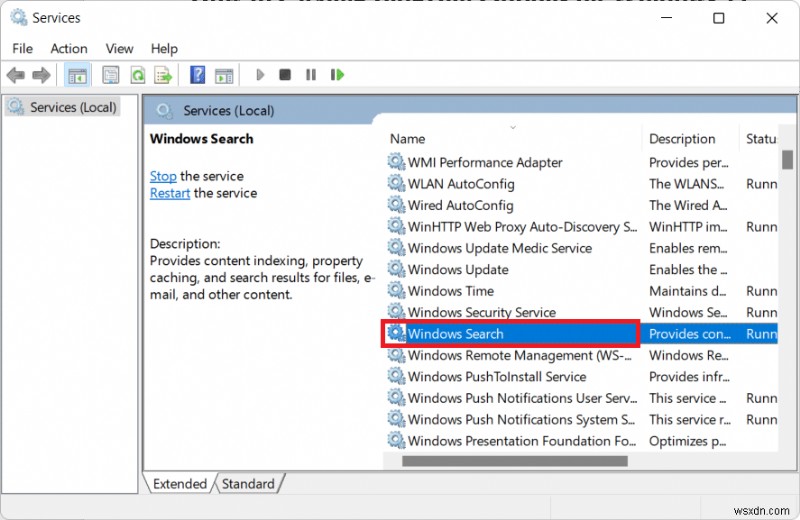The height and width of the screenshot is (520, 800).
Task: Sort by the Name column header
Action: pos(513,139)
